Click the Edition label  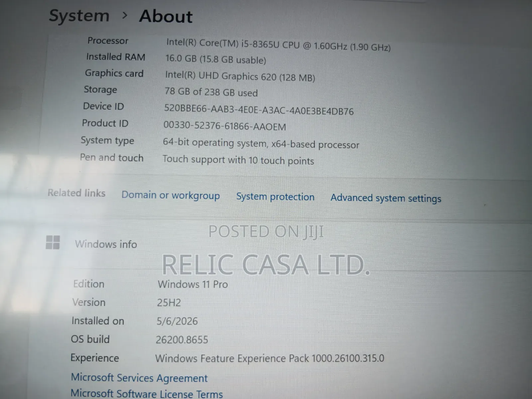click(89, 284)
